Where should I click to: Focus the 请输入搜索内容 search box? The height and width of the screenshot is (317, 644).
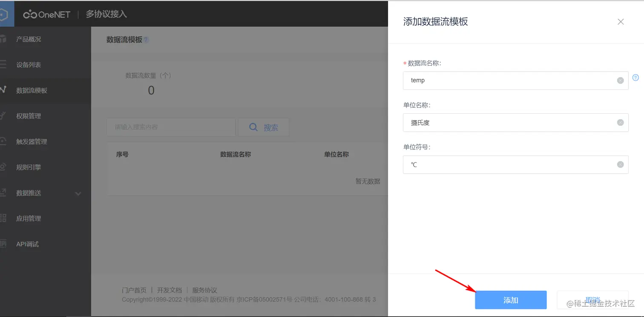(x=171, y=127)
